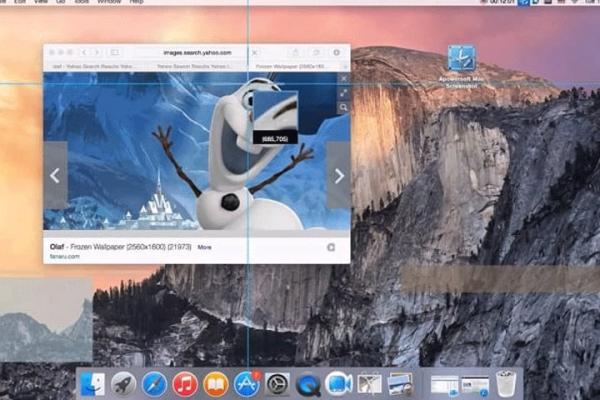Image resolution: width=600 pixels, height=400 pixels.
Task: Open the Tools menu
Action: (82, 2)
